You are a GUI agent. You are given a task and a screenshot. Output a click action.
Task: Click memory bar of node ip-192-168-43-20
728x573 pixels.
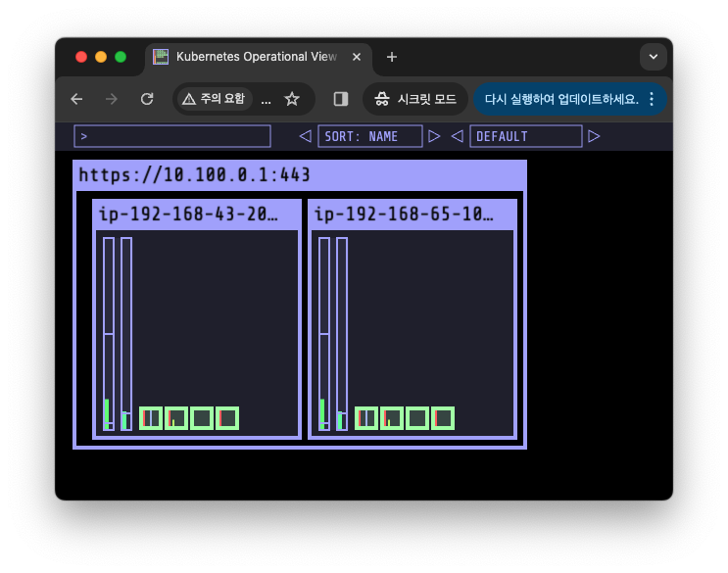coord(126,334)
